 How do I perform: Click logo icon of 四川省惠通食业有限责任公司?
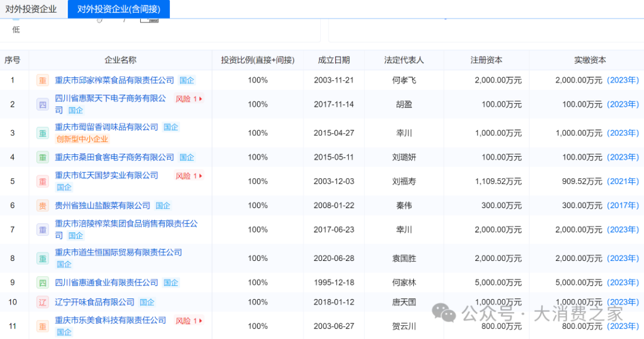42,282
